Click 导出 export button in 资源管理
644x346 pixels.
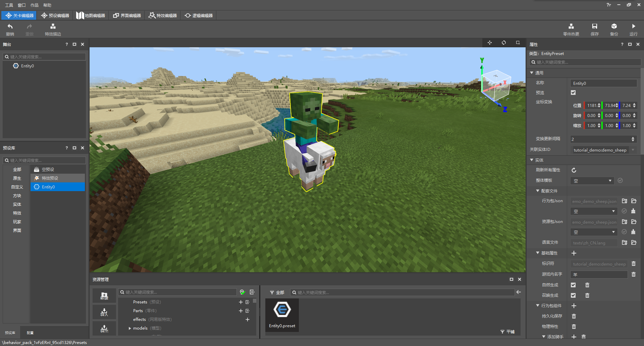click(104, 329)
